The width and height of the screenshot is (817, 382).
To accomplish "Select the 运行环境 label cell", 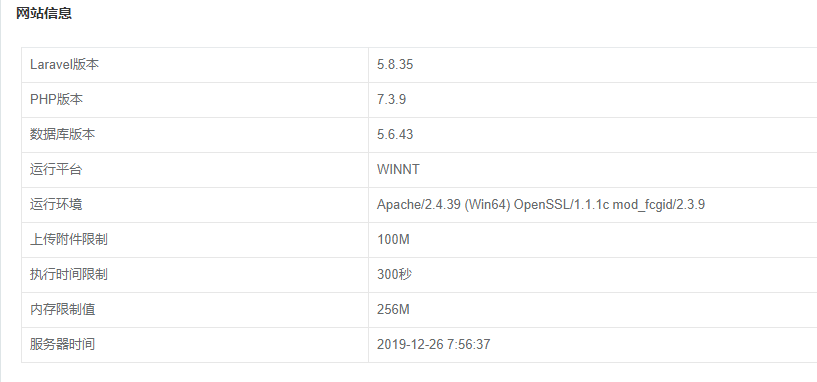I will (x=195, y=204).
